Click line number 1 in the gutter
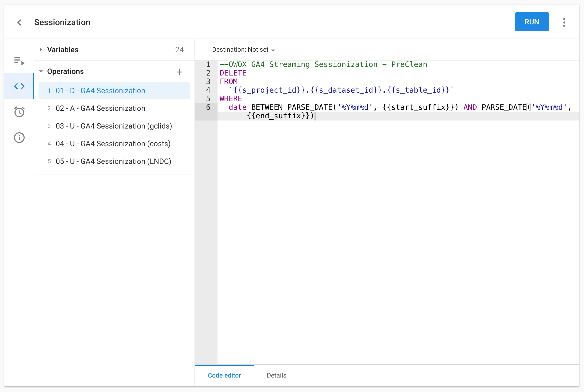The width and height of the screenshot is (584, 392). [x=208, y=64]
